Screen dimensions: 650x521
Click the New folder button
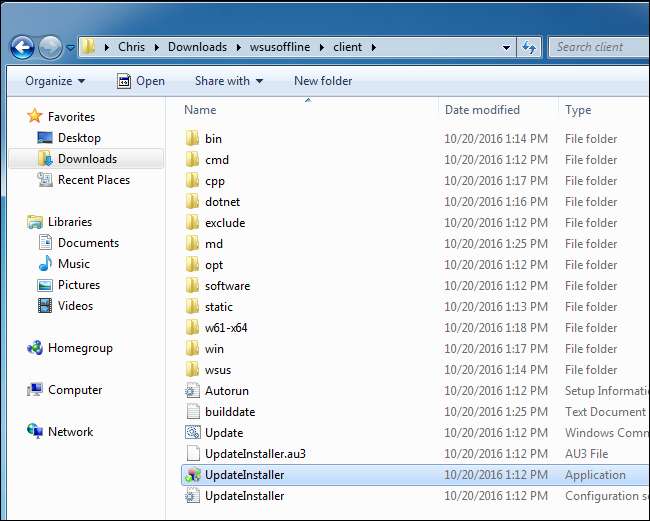coord(323,81)
